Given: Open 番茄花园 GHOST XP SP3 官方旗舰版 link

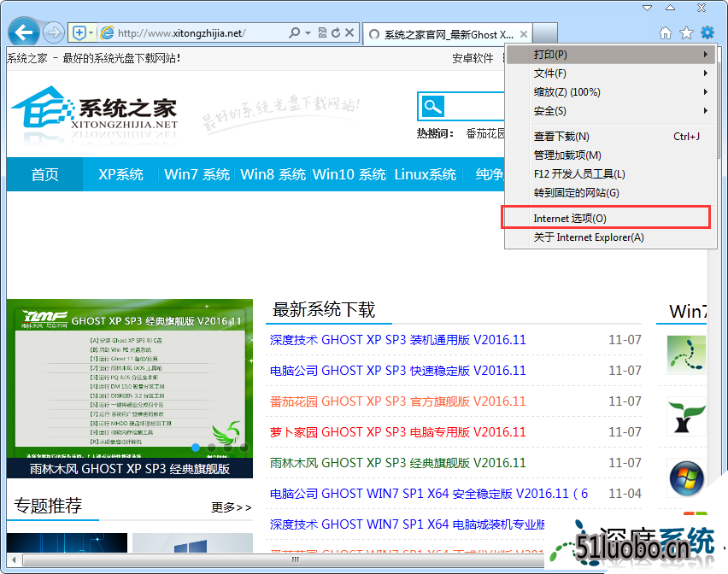Looking at the screenshot, I should [398, 401].
